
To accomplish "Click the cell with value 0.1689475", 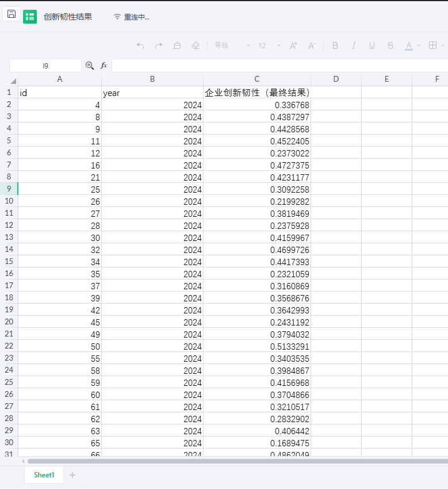I will click(257, 443).
